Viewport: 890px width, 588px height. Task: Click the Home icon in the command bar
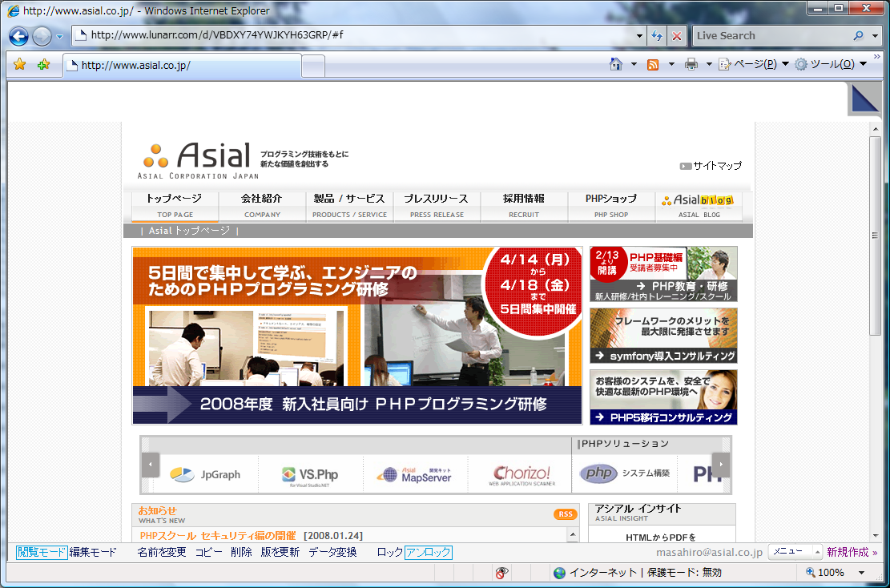pos(616,65)
